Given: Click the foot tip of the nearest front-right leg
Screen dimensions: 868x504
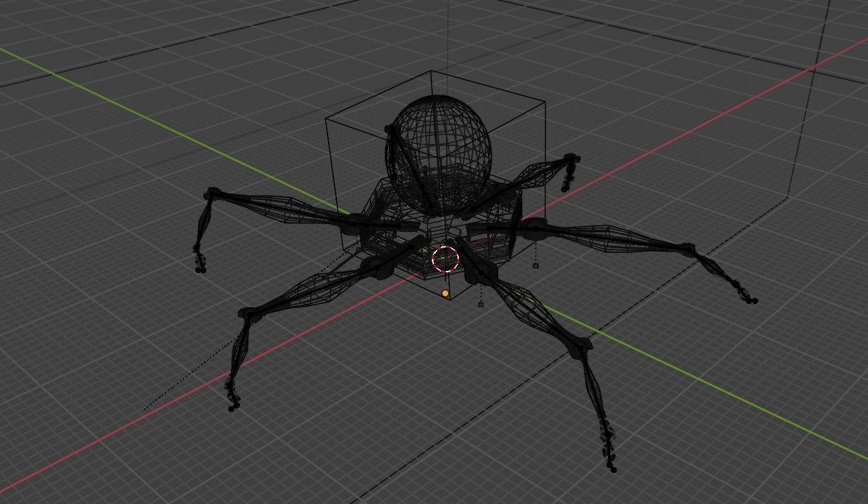Looking at the screenshot, I should [613, 469].
